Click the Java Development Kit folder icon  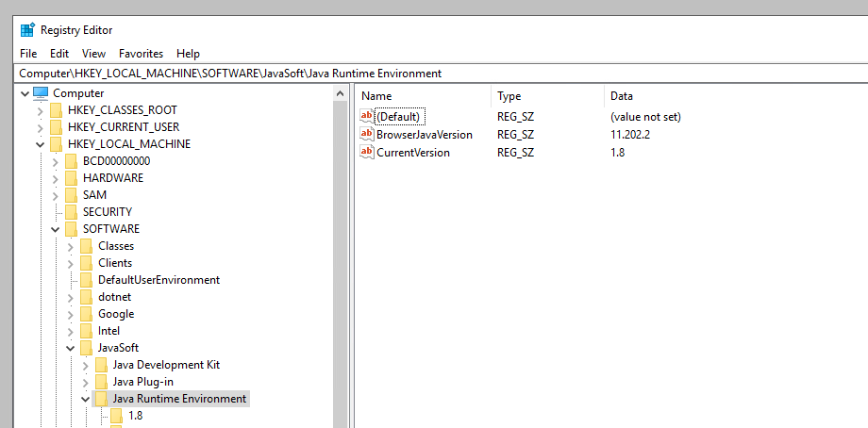[x=102, y=365]
